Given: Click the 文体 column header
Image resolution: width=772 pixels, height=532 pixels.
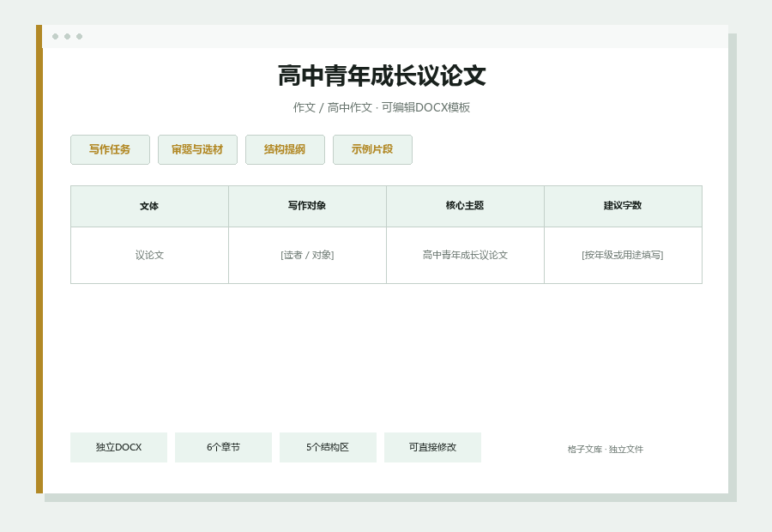Looking at the screenshot, I should click(x=149, y=207).
